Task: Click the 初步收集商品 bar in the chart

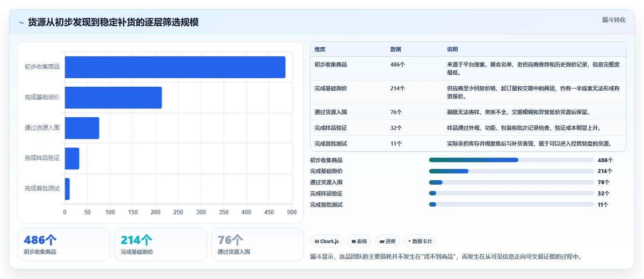Action: [175, 67]
